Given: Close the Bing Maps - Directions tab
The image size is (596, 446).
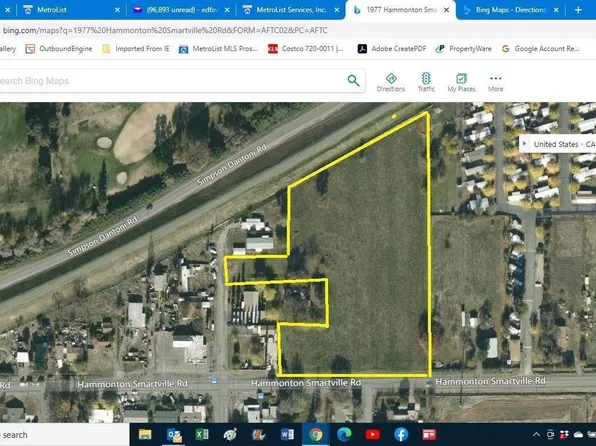Looking at the screenshot, I should tap(556, 10).
